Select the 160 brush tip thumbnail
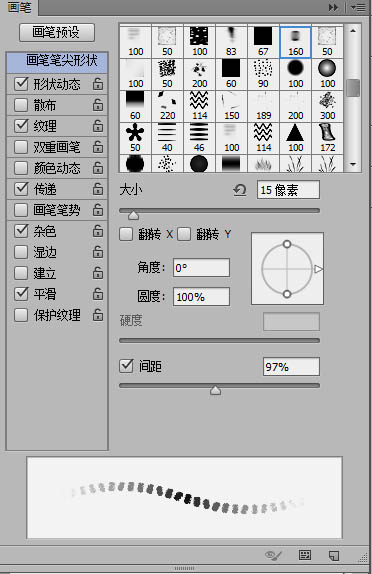Screen dimensions: 372x574 (x=295, y=42)
